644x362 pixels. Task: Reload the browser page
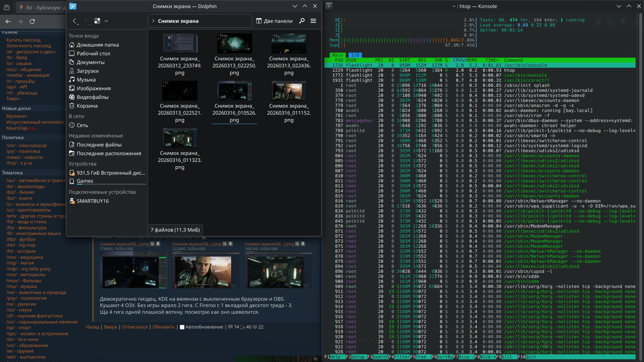pyautogui.click(x=32, y=21)
